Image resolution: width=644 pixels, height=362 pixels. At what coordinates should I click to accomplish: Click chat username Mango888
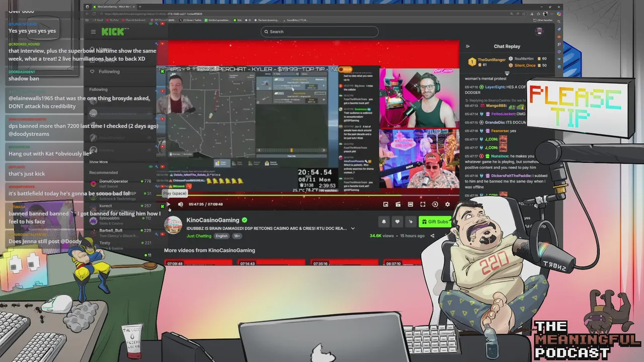[496, 106]
